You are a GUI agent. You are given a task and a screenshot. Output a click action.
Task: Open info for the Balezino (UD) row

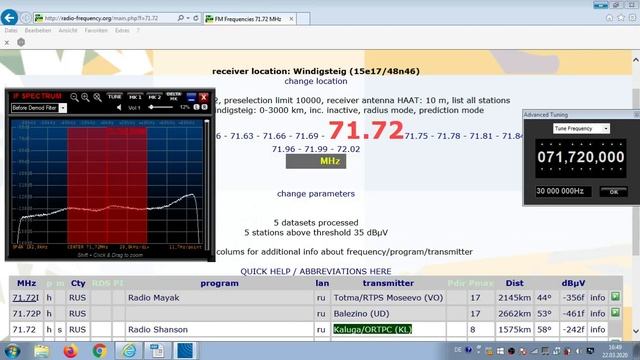point(598,314)
